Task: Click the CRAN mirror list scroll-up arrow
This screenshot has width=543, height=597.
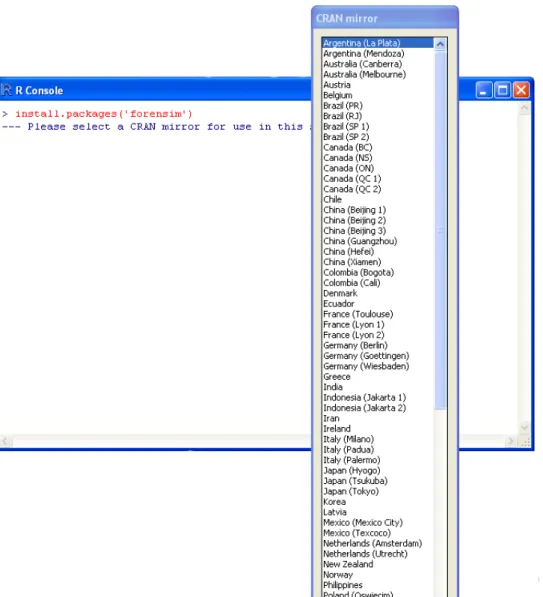Action: click(x=440, y=44)
